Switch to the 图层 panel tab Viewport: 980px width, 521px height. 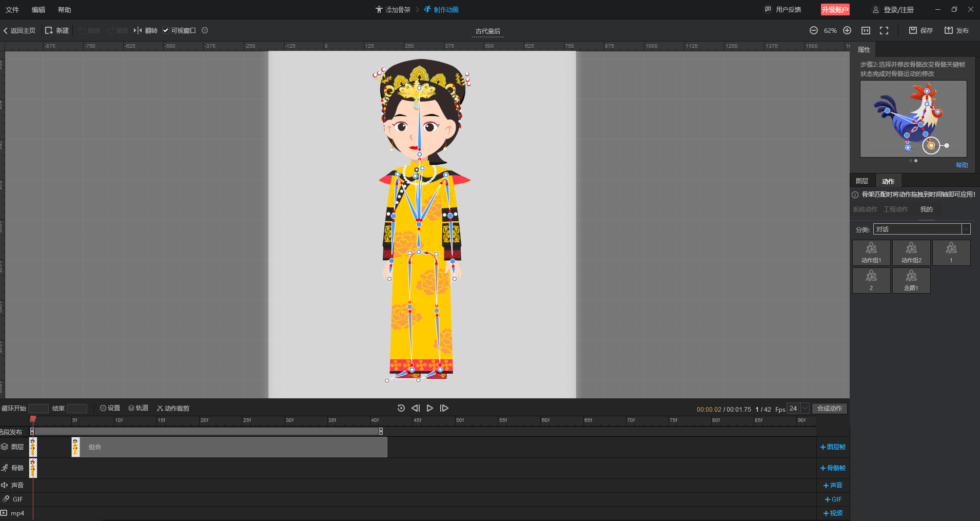point(862,181)
